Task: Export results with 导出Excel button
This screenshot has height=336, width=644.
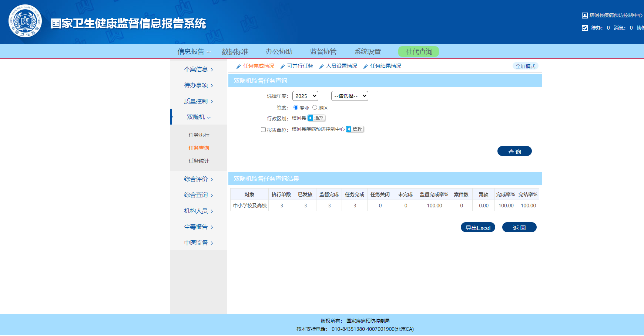Action: click(x=478, y=228)
